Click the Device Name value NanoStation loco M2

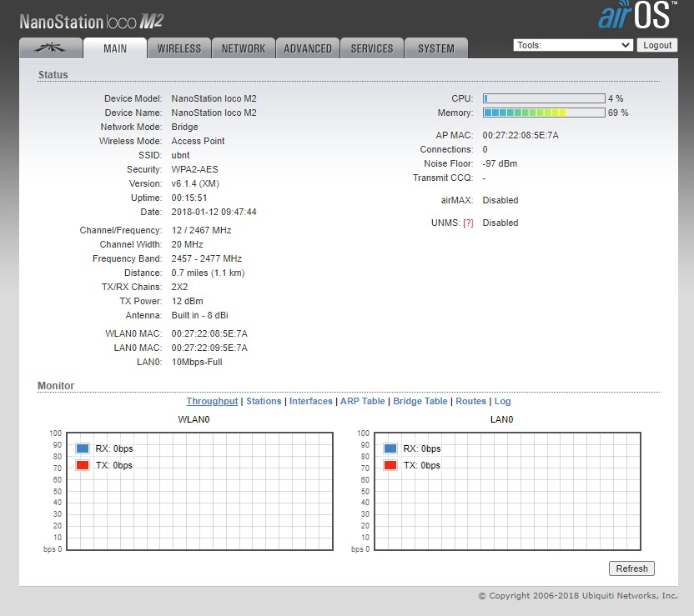(214, 113)
